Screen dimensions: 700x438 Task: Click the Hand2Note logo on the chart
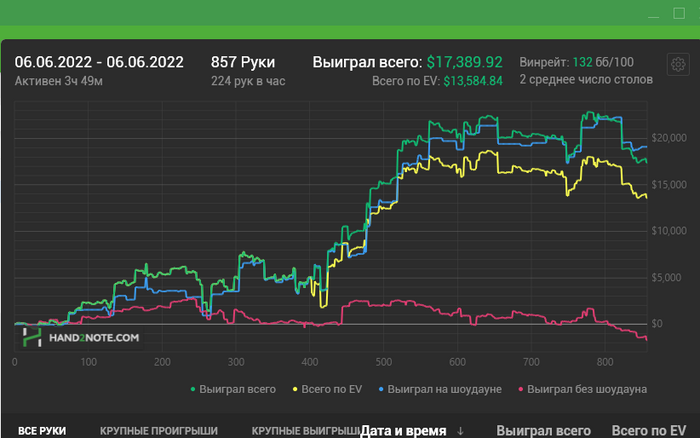[x=81, y=338]
